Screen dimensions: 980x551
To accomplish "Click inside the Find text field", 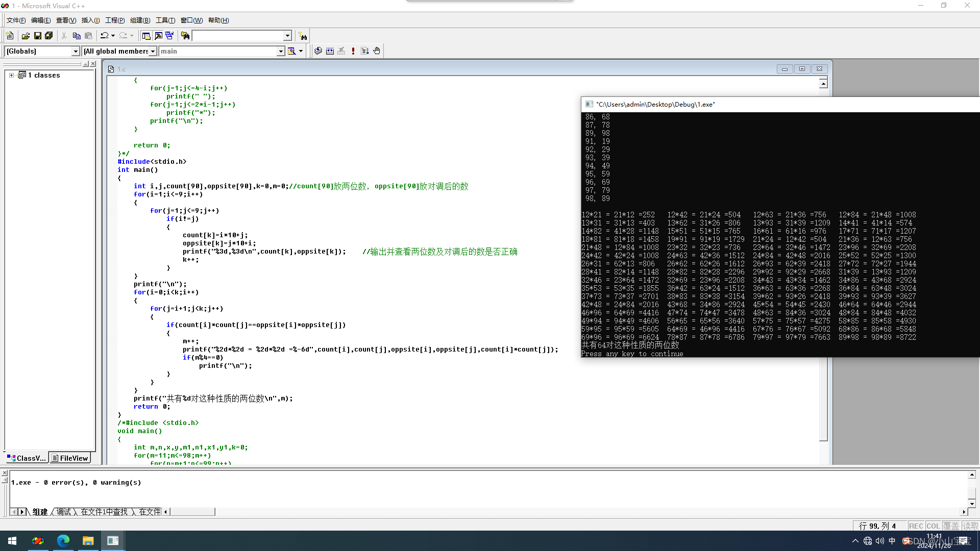I will [237, 36].
